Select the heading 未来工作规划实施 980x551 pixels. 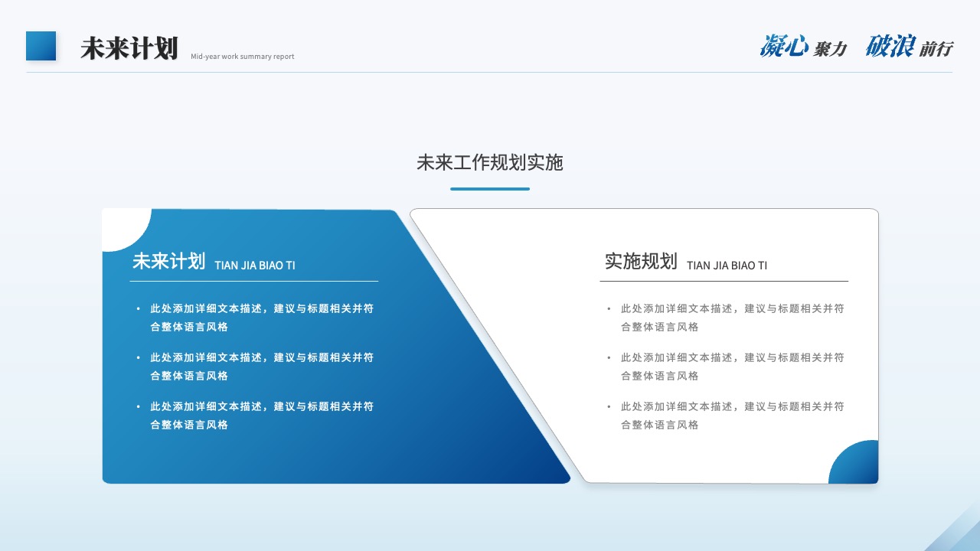(490, 162)
